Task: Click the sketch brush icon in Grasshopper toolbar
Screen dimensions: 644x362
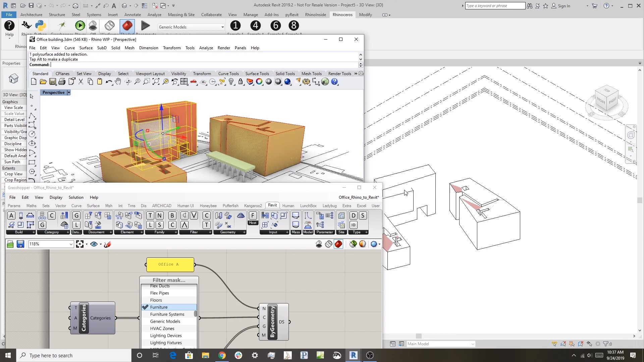Action: coord(108,244)
